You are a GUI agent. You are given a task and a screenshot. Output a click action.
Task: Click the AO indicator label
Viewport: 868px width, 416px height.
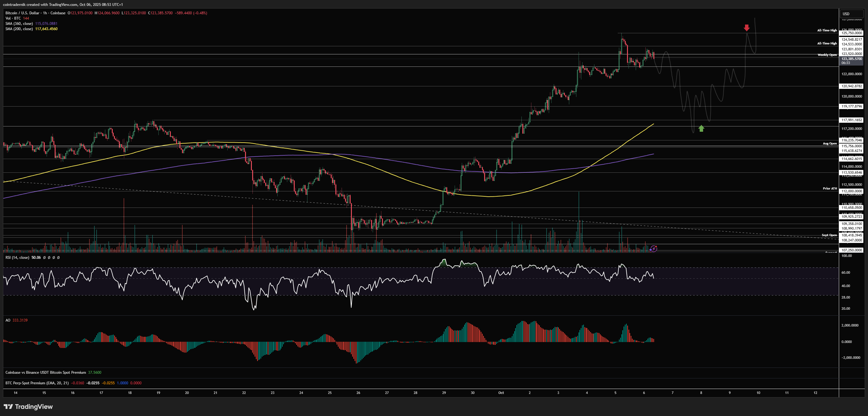tap(8, 320)
